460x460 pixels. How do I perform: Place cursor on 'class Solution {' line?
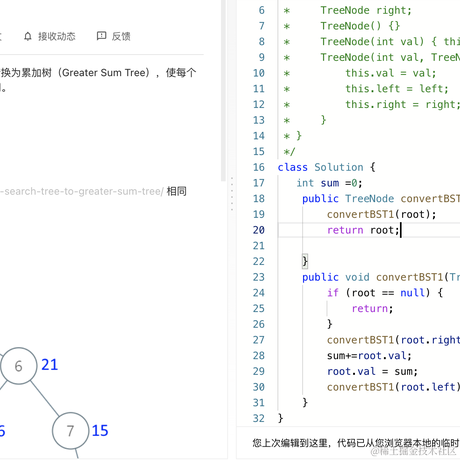pos(327,167)
